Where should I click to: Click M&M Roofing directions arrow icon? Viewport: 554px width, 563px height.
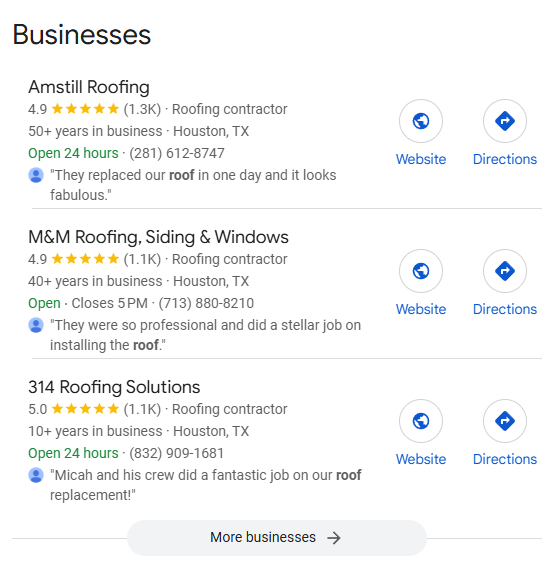tap(505, 271)
